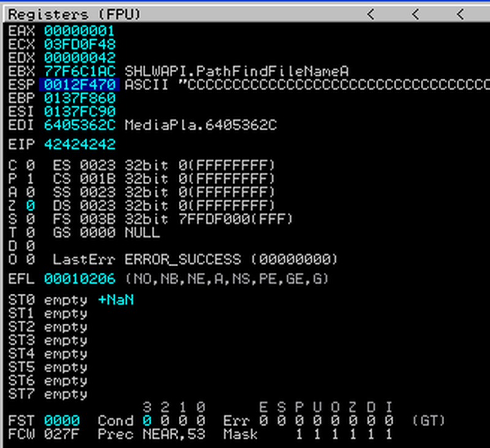This screenshot has width=490, height=448.
Task: Click the Registers (FPU) header title
Action: [74, 14]
